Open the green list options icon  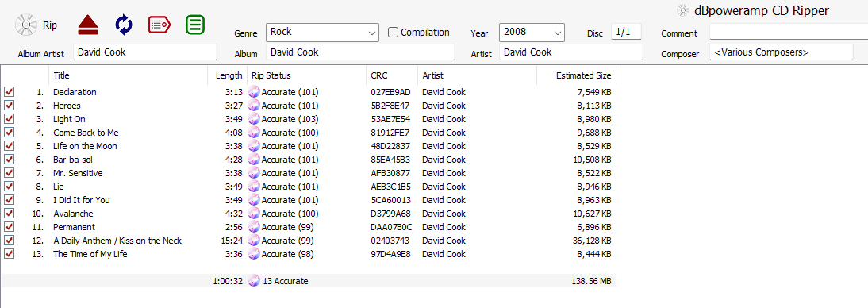pyautogui.click(x=195, y=25)
